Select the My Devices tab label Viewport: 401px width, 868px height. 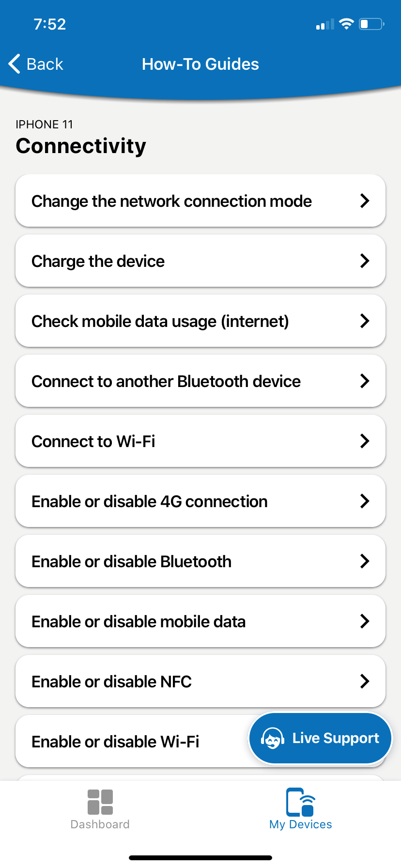(300, 824)
